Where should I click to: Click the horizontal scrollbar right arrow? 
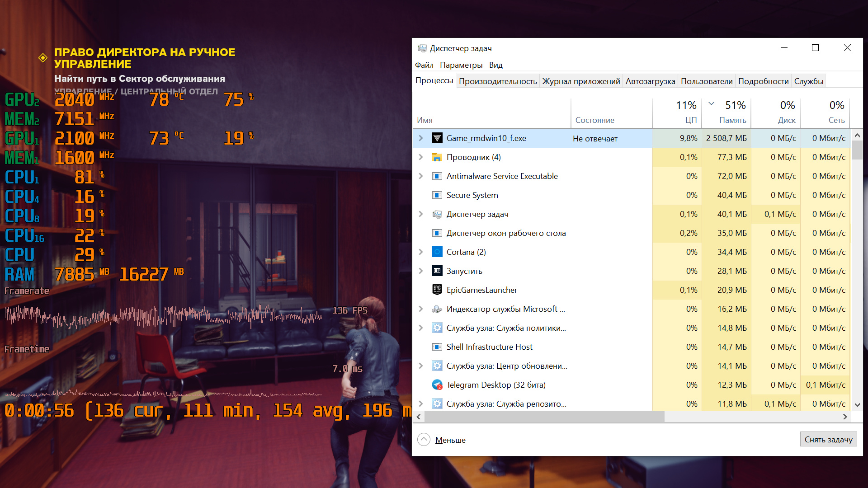tap(845, 417)
